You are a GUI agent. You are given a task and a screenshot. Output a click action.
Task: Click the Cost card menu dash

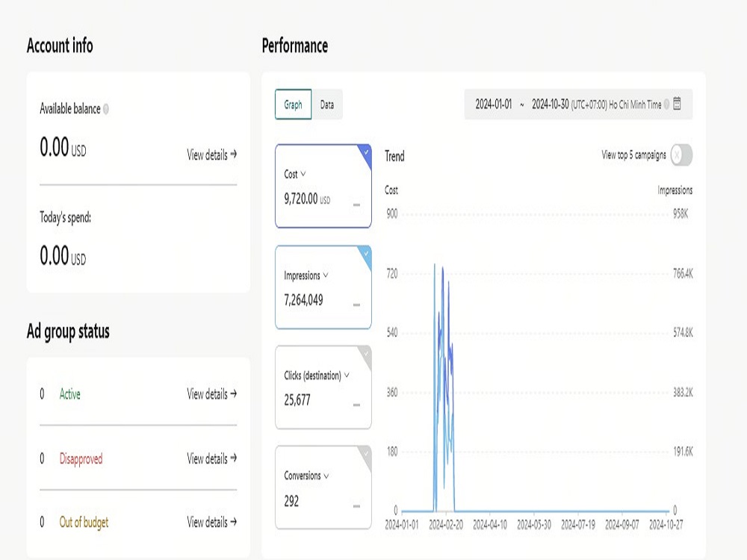point(356,205)
